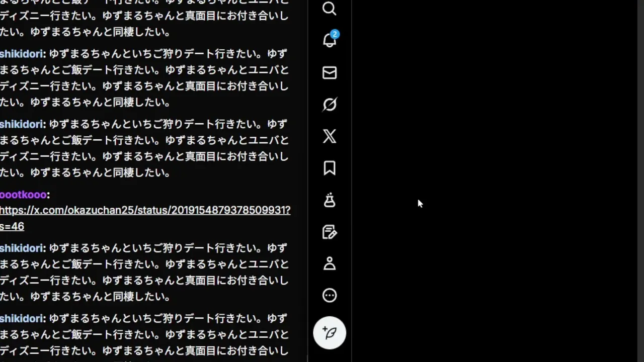Screen dimensions: 644x362
Task: Click the X logo Premium icon
Action: pyautogui.click(x=330, y=136)
